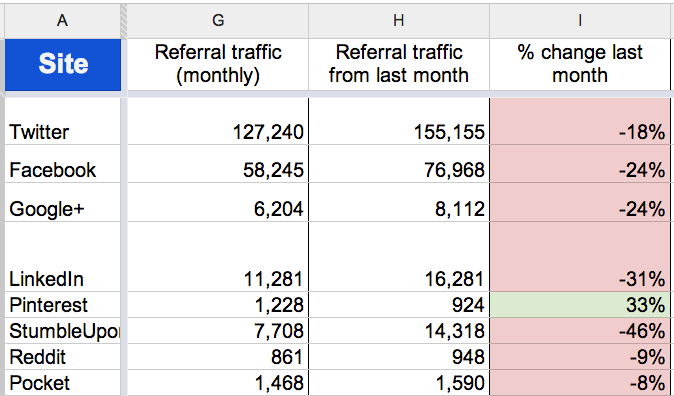Viewport: 674px width, 396px height.
Task: Select column I header
Action: pyautogui.click(x=580, y=21)
